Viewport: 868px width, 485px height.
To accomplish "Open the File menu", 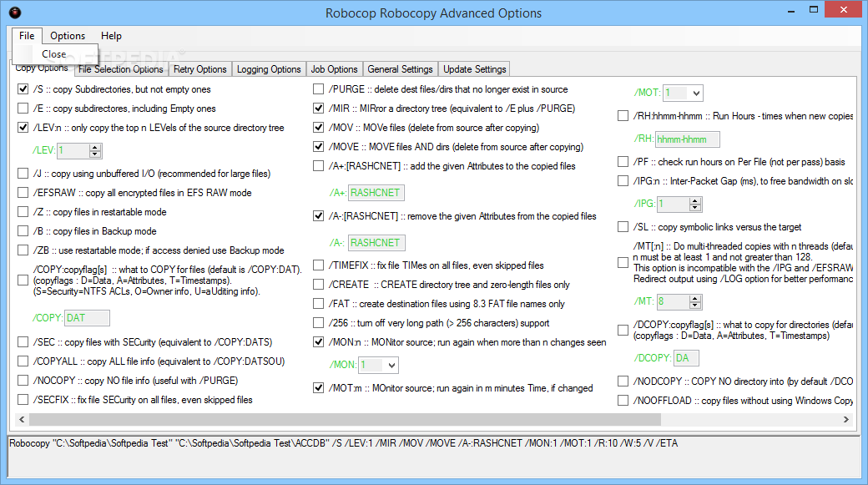I will 27,35.
